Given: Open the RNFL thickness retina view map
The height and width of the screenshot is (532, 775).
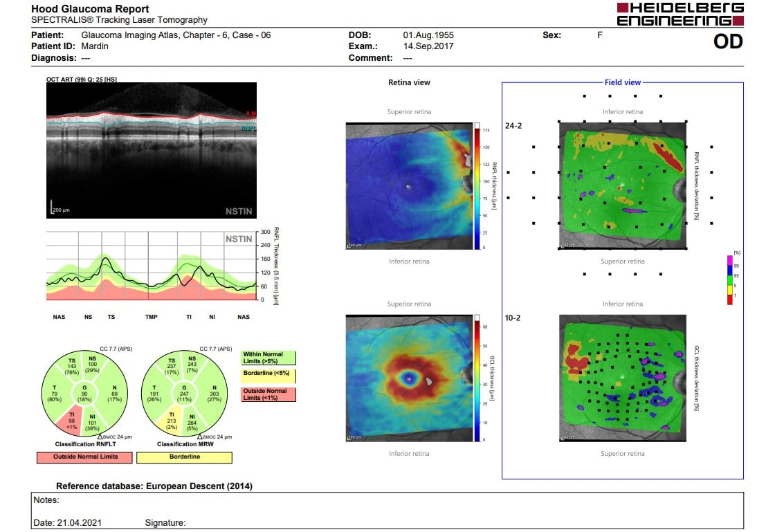Looking at the screenshot, I should (407, 186).
